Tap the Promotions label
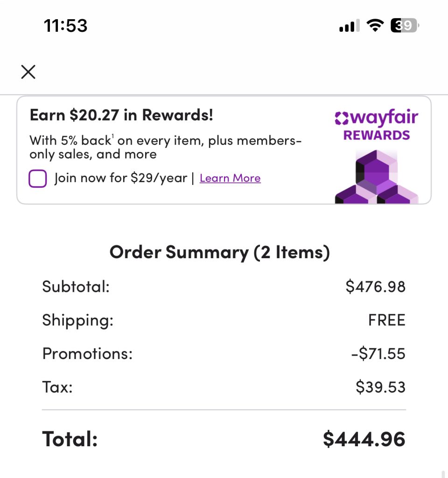 [x=87, y=354]
